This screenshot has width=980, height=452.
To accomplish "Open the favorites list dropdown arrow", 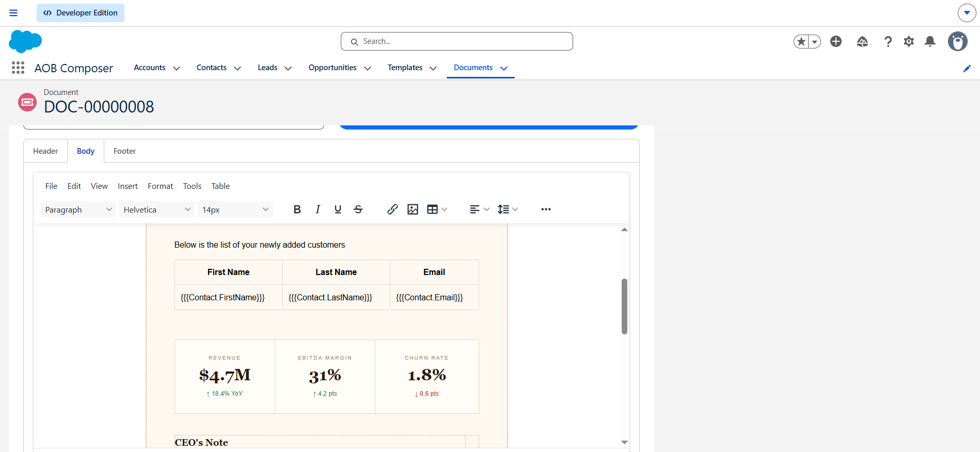I will [x=815, y=41].
